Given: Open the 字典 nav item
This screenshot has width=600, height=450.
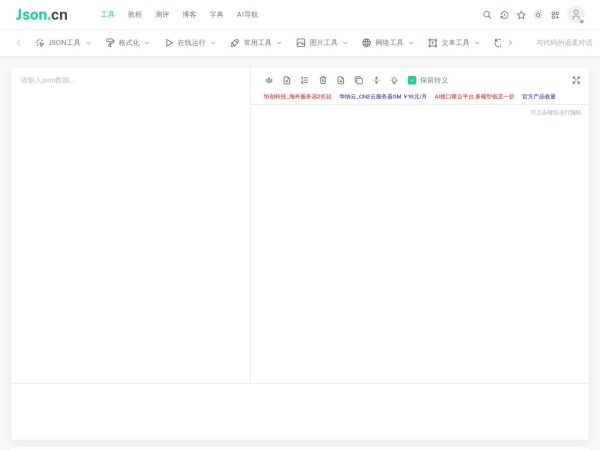Looking at the screenshot, I should coord(216,15).
